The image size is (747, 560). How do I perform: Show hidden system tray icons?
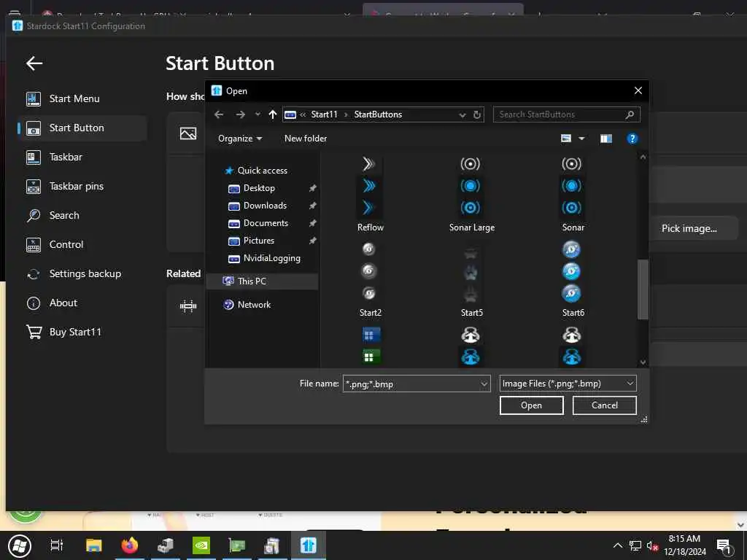coord(617,545)
